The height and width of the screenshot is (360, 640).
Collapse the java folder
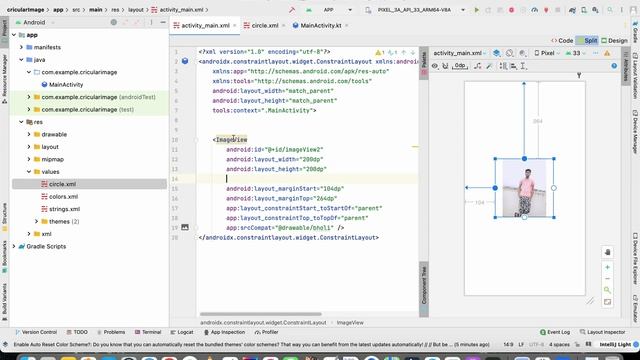[x=21, y=60]
